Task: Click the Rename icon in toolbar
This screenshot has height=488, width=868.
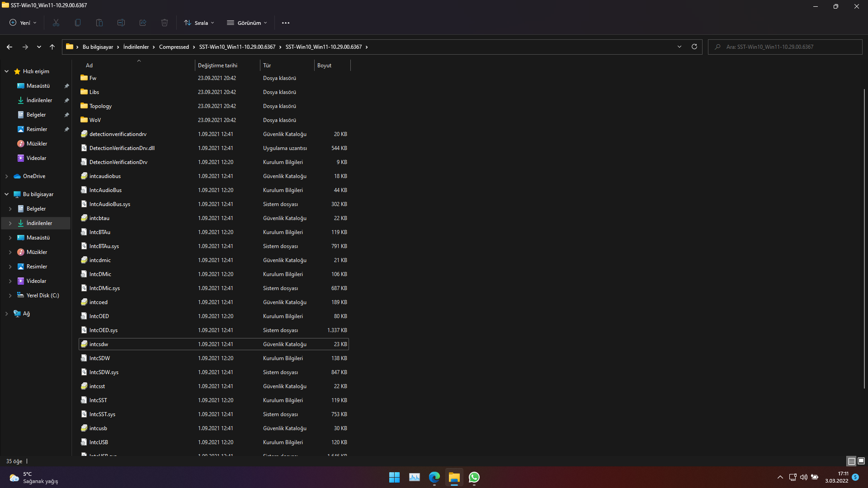Action: 121,23
